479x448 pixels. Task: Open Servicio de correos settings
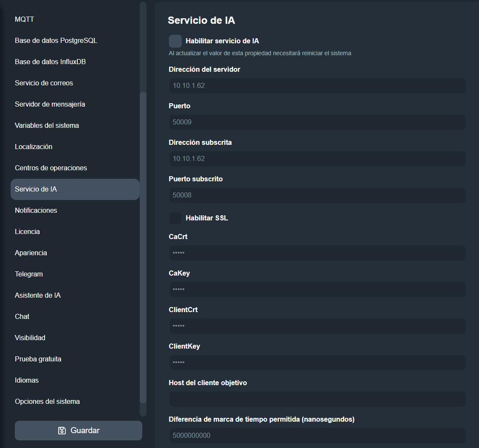[44, 83]
